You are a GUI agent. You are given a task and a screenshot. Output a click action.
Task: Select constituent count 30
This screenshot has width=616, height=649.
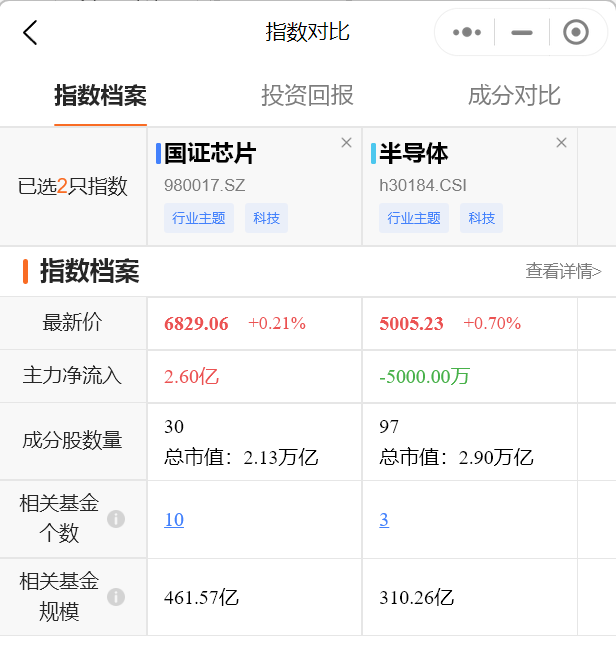point(174,427)
